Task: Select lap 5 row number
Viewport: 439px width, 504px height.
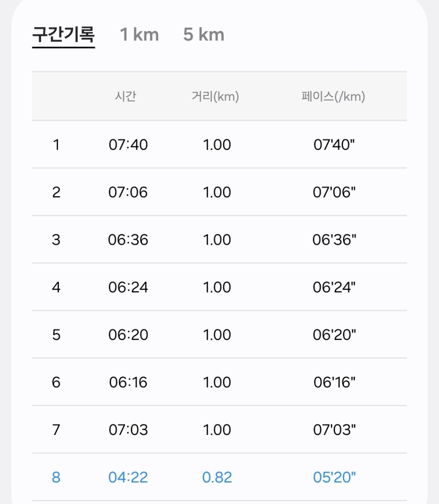Action: (x=56, y=335)
